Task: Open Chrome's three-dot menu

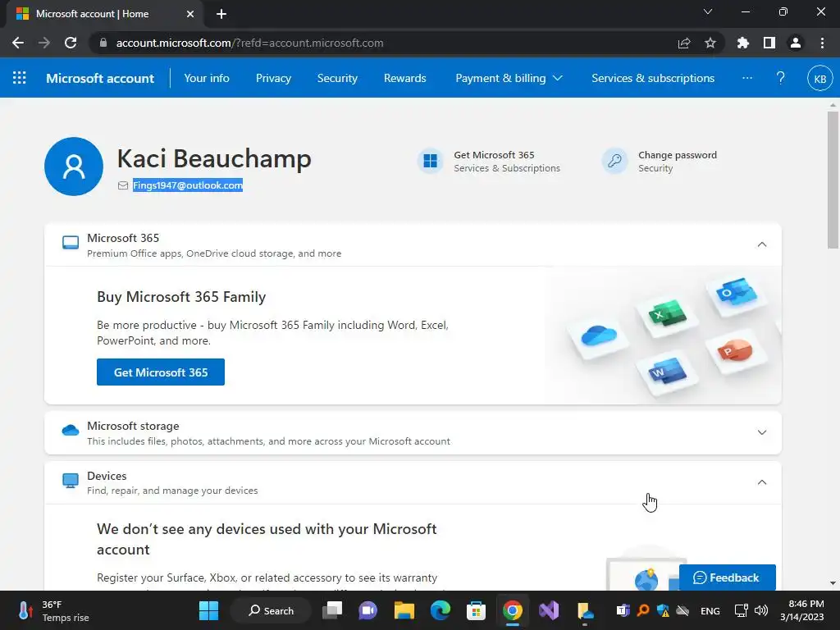Action: pos(822,43)
